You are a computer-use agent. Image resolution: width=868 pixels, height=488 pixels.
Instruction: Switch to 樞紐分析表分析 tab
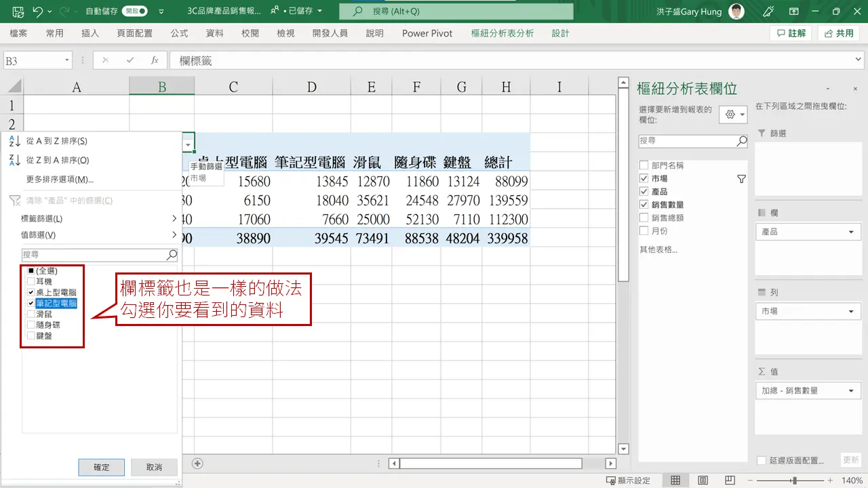[502, 33]
